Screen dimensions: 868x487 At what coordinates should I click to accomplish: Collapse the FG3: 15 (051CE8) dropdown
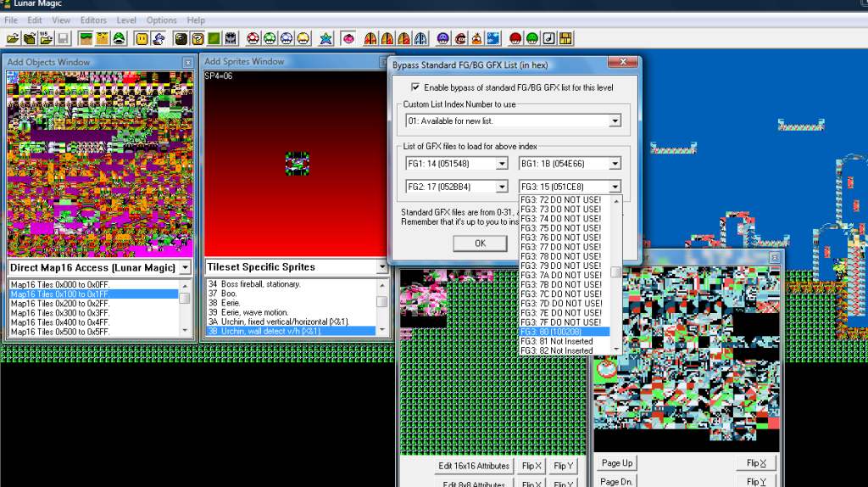(615, 187)
